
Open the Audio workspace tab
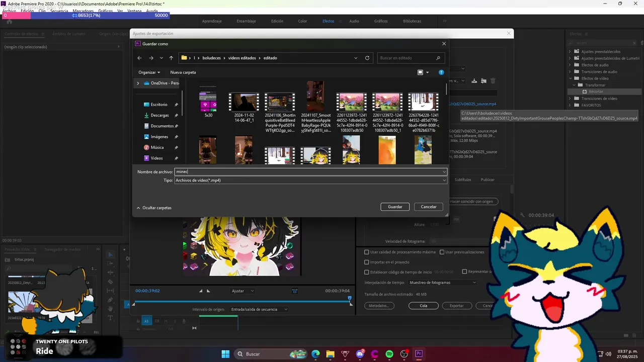(354, 21)
